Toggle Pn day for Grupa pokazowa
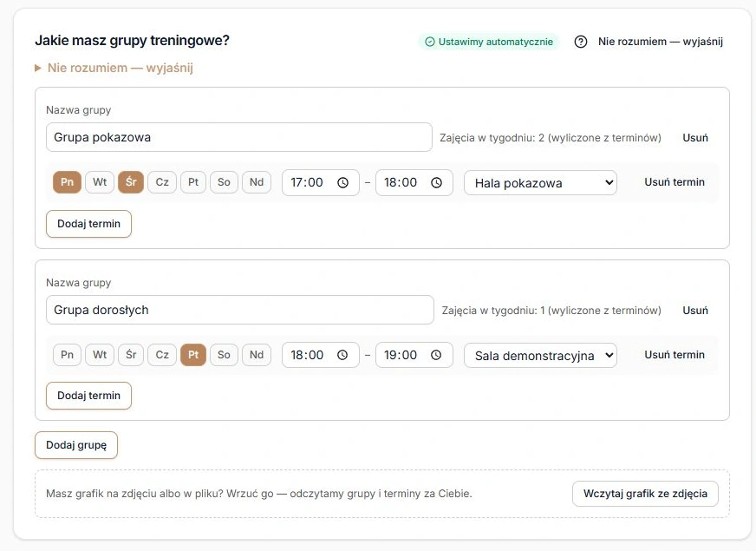The image size is (756, 551). point(67,182)
